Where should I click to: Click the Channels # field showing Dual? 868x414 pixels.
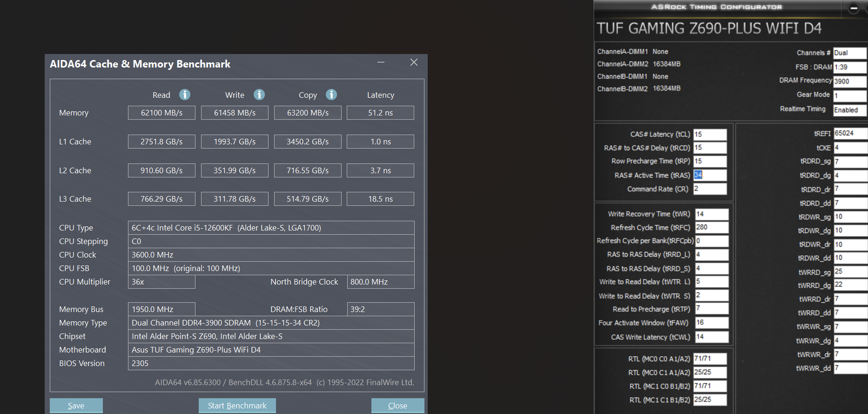850,53
